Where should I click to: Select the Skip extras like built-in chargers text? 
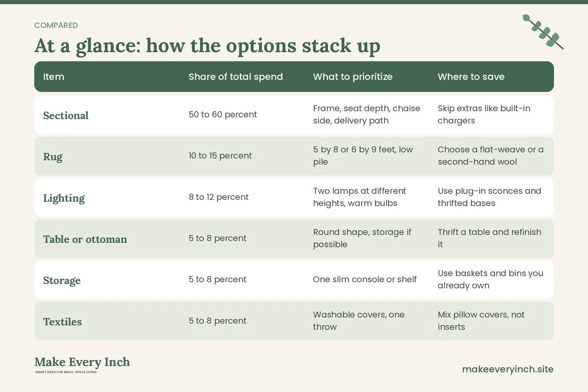pyautogui.click(x=484, y=114)
